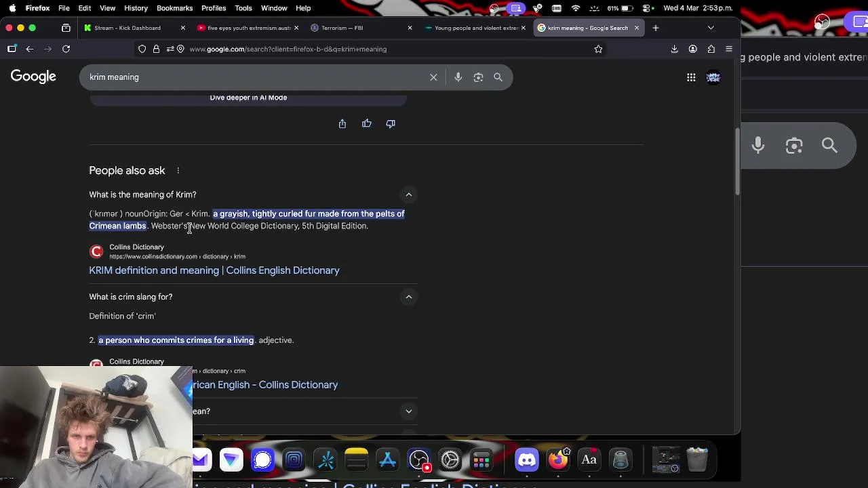The height and width of the screenshot is (488, 868).
Task: Close the Terrorism — FBI tab
Action: tap(410, 28)
